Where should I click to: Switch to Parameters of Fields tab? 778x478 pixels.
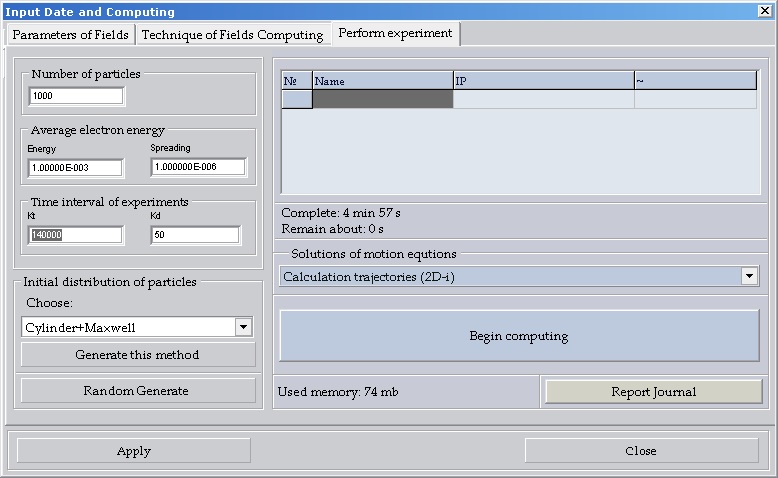(x=71, y=35)
